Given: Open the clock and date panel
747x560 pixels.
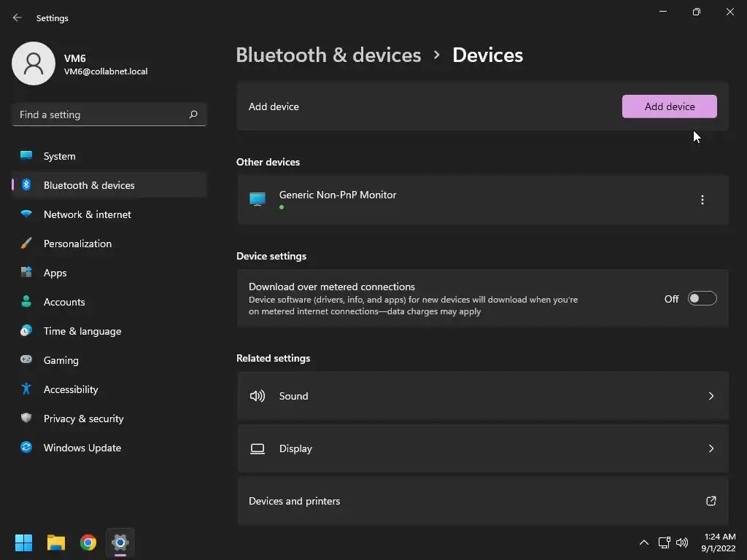Looking at the screenshot, I should pos(719,542).
